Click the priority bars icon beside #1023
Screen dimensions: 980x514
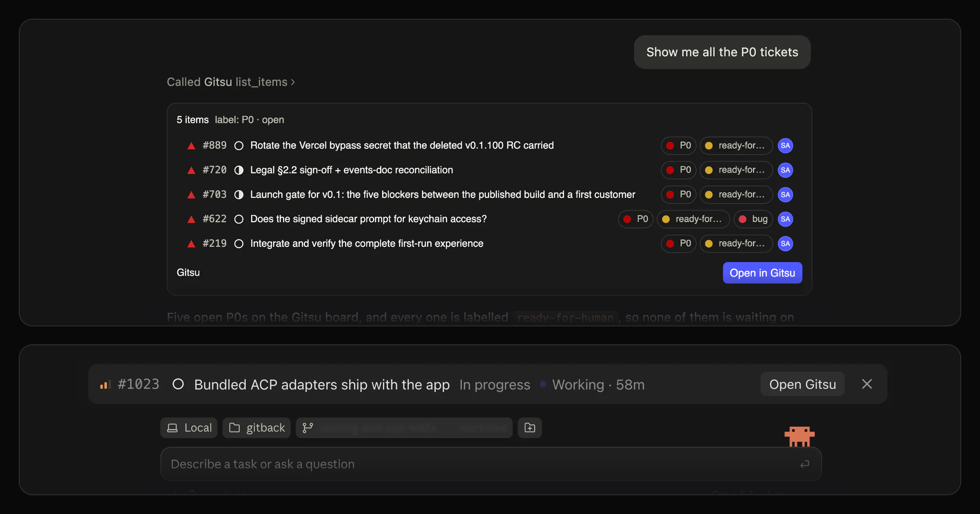(105, 385)
